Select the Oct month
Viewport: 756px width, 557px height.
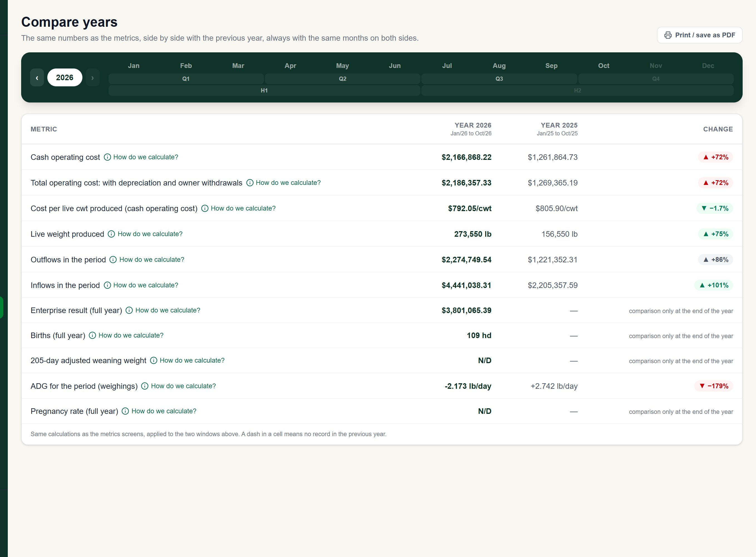pyautogui.click(x=604, y=66)
